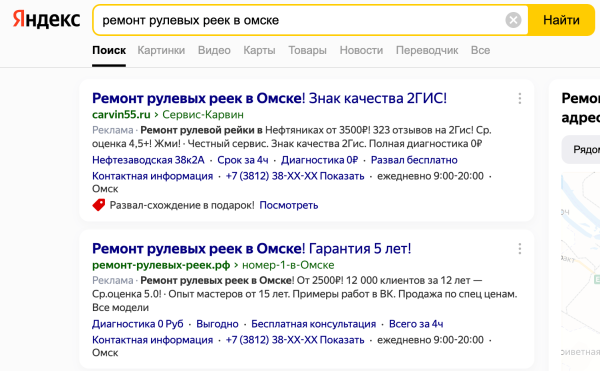This screenshot has height=371, width=600.
Task: Visit the ремонт-рулевых-реек.рф domain link
Action: tap(161, 265)
